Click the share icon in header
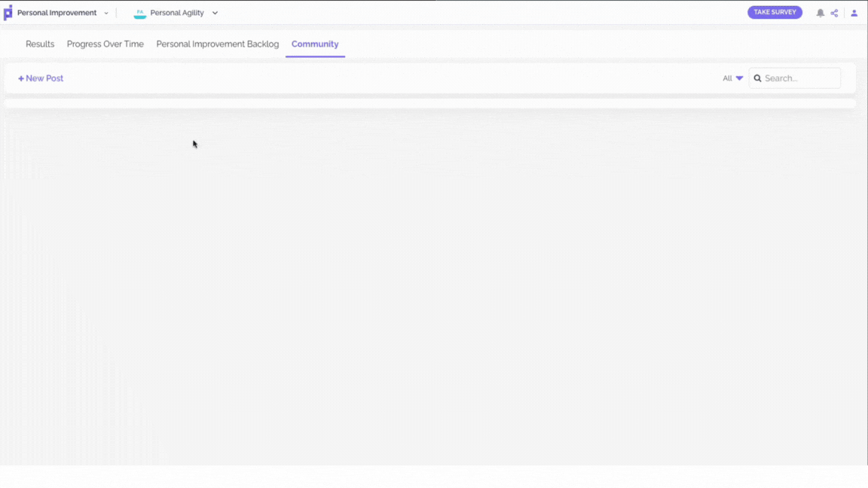Viewport: 868px width, 488px height. click(x=834, y=13)
